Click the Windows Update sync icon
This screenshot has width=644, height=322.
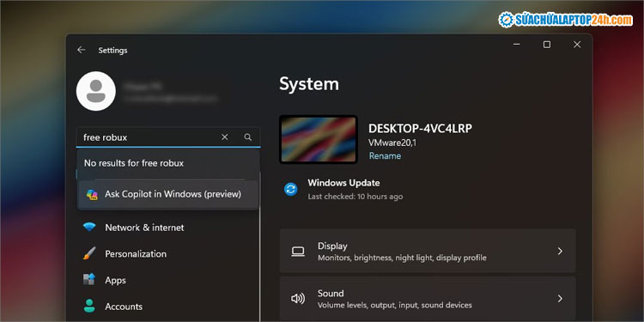291,190
